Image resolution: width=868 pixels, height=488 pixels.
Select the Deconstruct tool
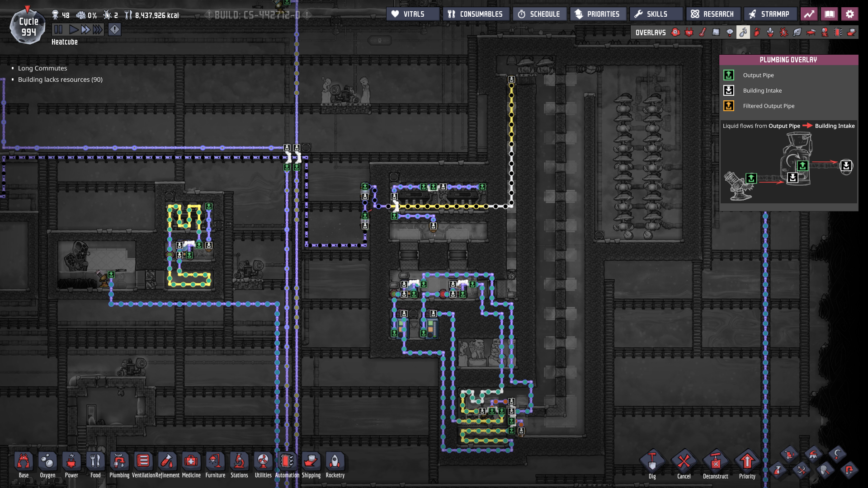click(715, 462)
